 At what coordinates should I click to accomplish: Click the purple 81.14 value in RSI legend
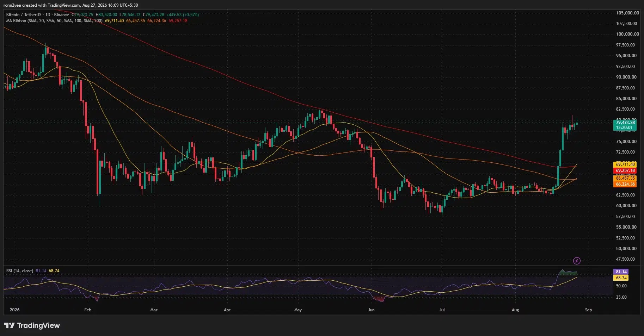point(41,271)
